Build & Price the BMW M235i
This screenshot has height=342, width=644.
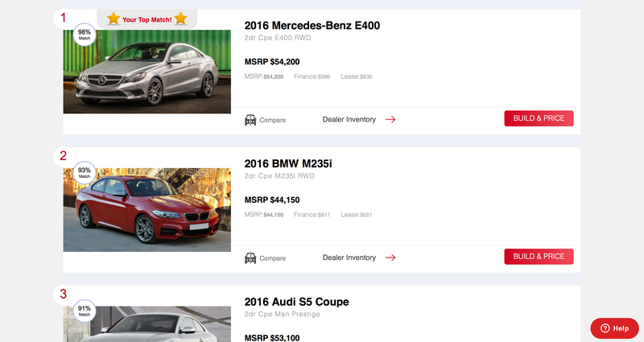[x=539, y=257]
